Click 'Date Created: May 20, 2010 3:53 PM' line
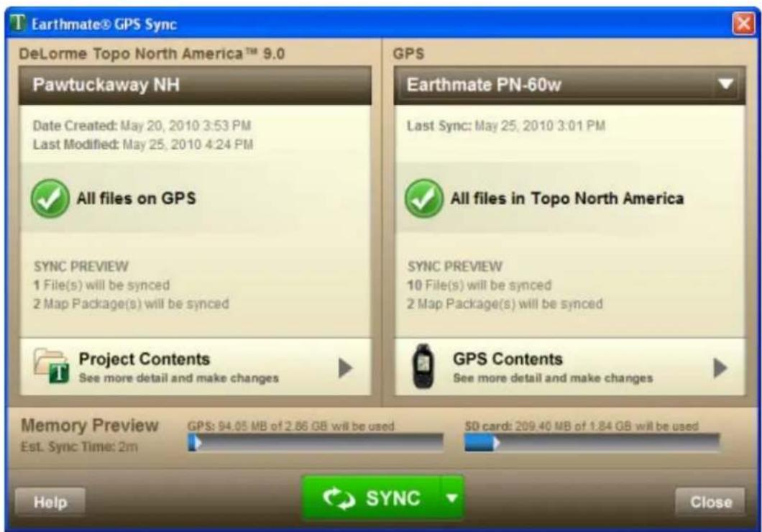762x532 pixels. click(142, 125)
